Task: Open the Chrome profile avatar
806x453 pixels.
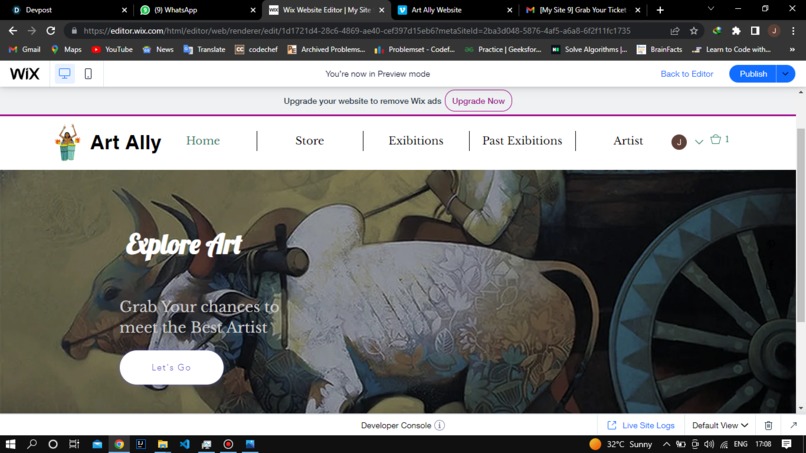Action: tap(774, 31)
